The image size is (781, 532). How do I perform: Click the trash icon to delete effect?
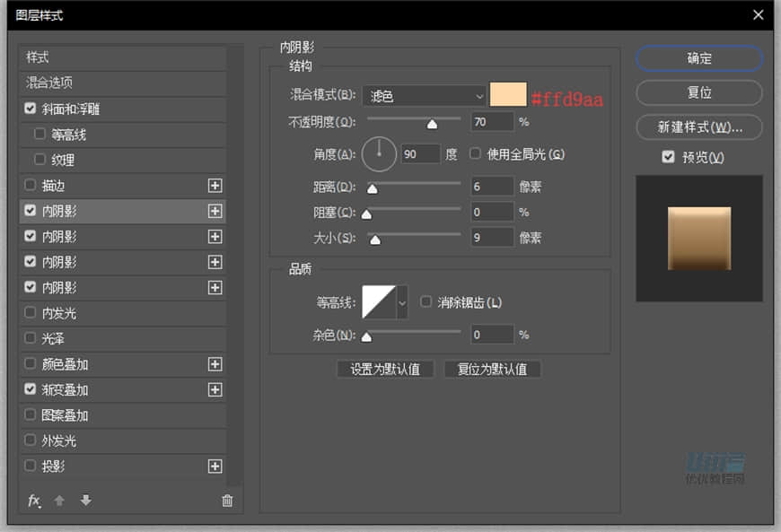pos(227,501)
